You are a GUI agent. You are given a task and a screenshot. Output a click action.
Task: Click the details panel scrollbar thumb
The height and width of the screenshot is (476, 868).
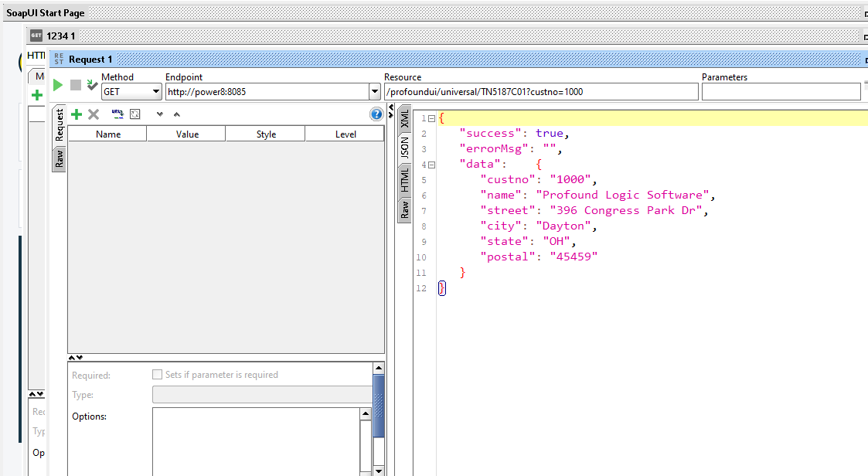(379, 406)
